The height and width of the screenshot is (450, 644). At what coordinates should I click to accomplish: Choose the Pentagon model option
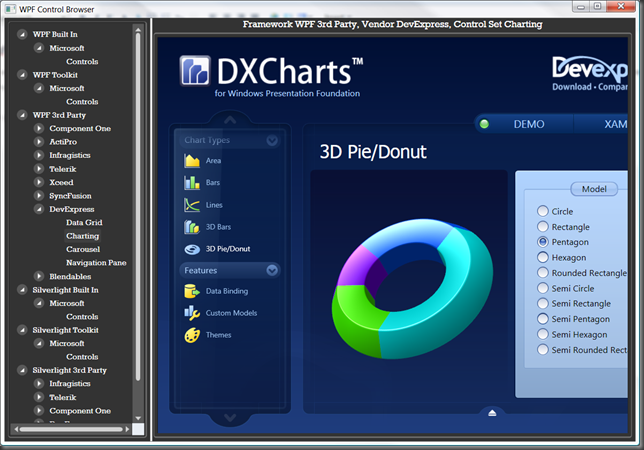543,242
